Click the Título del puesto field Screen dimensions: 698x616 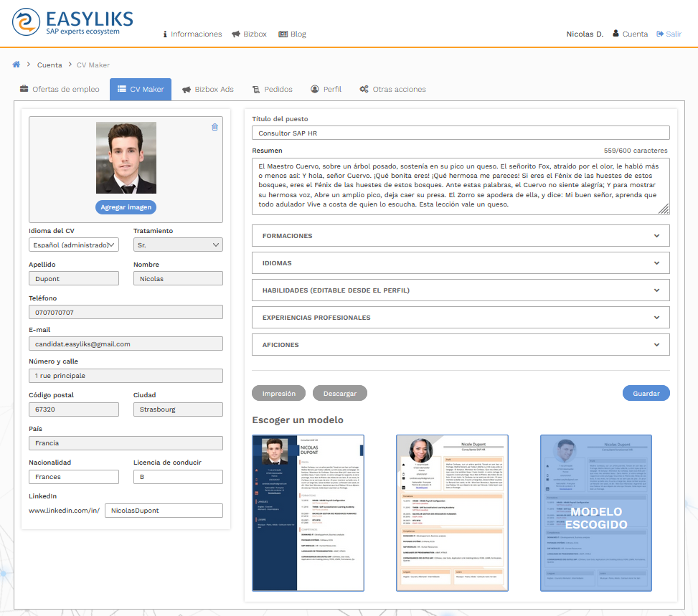pyautogui.click(x=461, y=133)
